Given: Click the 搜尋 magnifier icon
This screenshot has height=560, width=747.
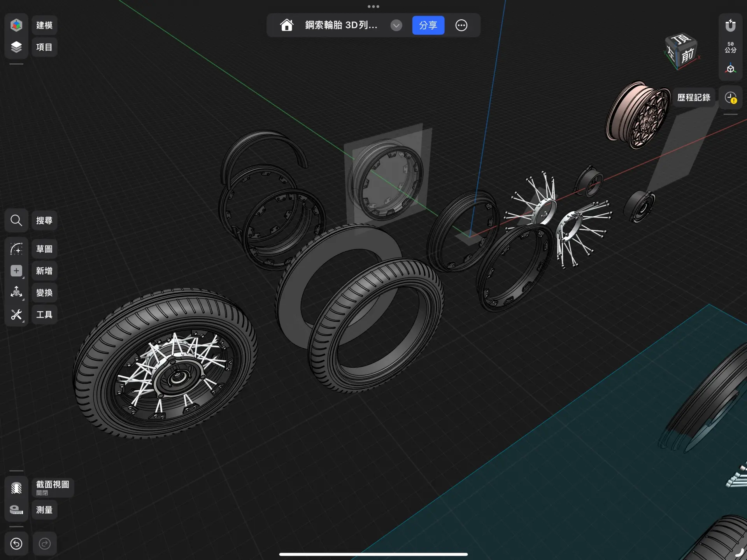Looking at the screenshot, I should [x=16, y=221].
